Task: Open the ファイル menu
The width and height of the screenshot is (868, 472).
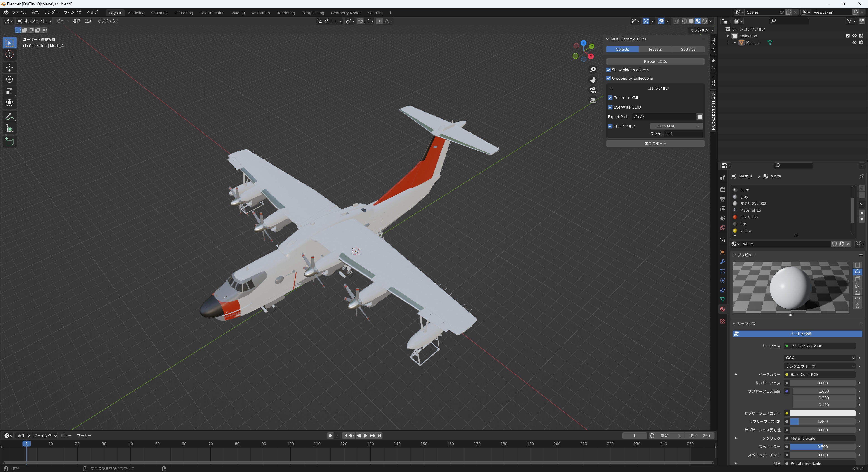Action: pyautogui.click(x=19, y=12)
